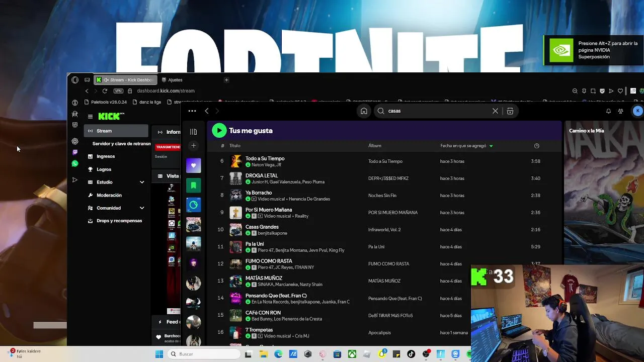
Task: Select song Casas Grandes
Action: tap(262, 227)
